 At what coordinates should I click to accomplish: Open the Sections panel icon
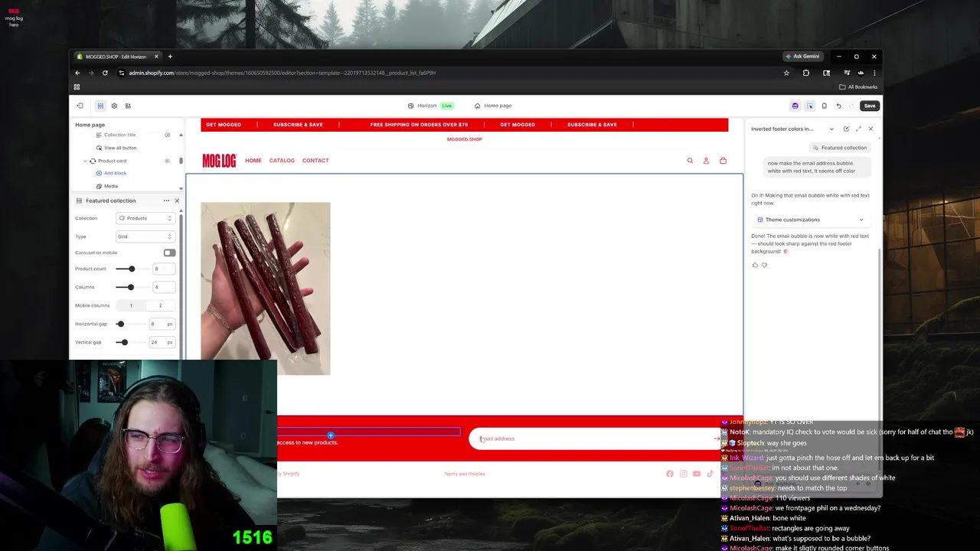pos(100,106)
